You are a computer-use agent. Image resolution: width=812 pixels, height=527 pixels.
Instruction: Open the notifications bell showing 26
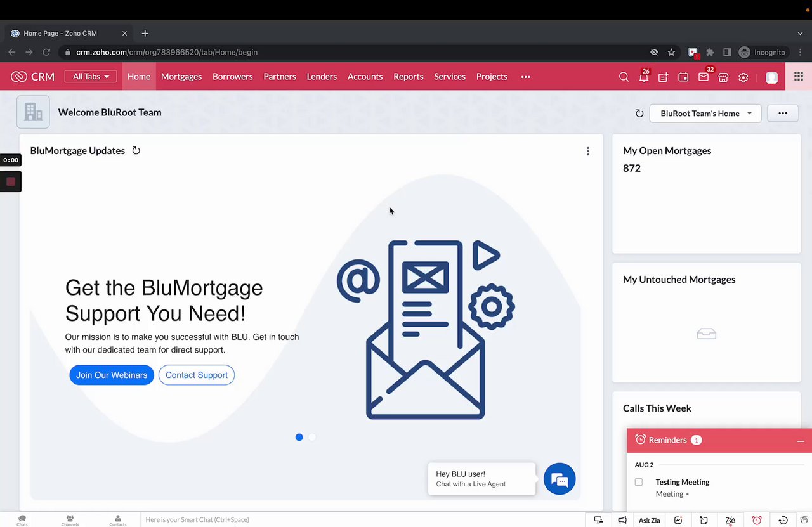point(644,77)
